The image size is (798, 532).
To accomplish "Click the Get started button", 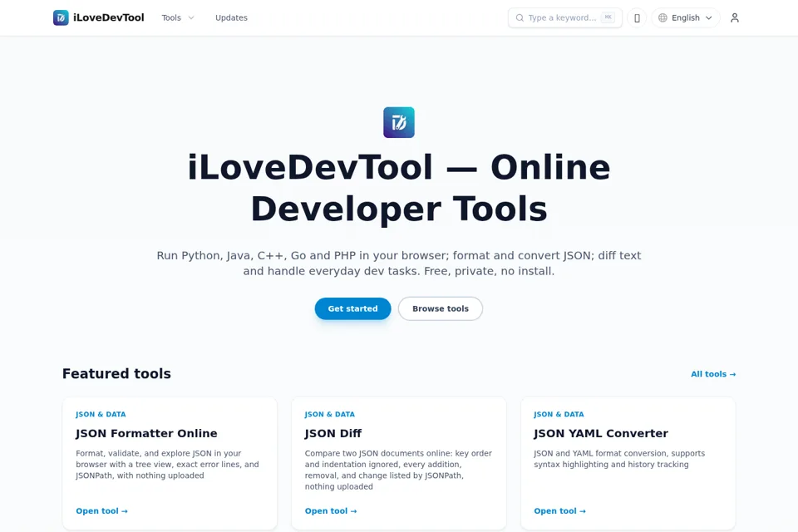I will tap(352, 308).
